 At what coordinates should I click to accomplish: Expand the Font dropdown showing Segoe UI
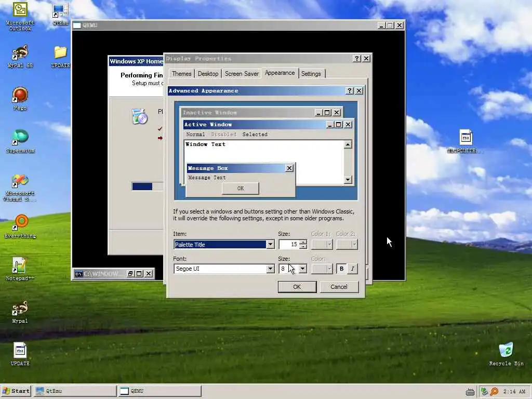coord(270,269)
